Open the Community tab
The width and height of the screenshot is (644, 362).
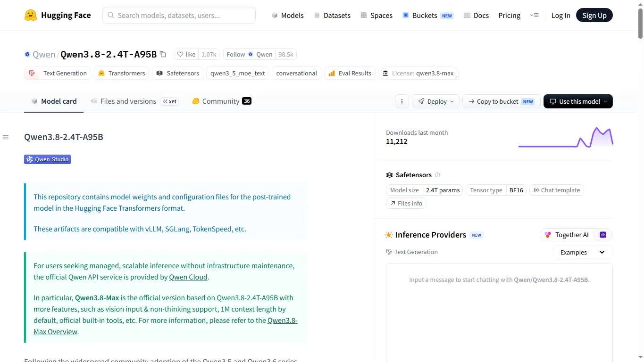coord(221,101)
